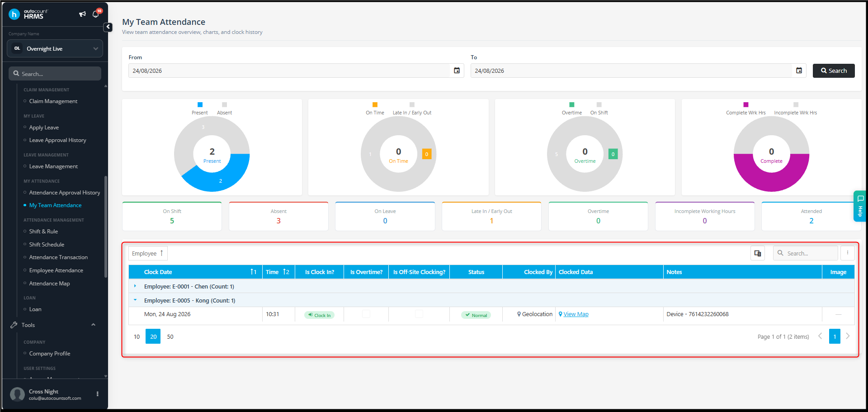Toggle the Is Off-Site Clocking checkbox for Kong
The height and width of the screenshot is (412, 868).
(x=419, y=314)
